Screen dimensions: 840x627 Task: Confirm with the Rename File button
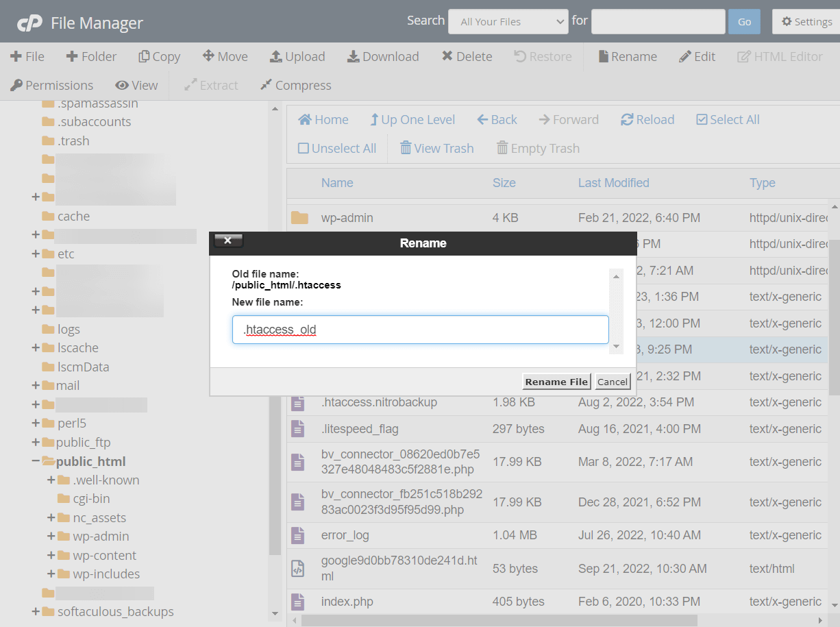[556, 381]
